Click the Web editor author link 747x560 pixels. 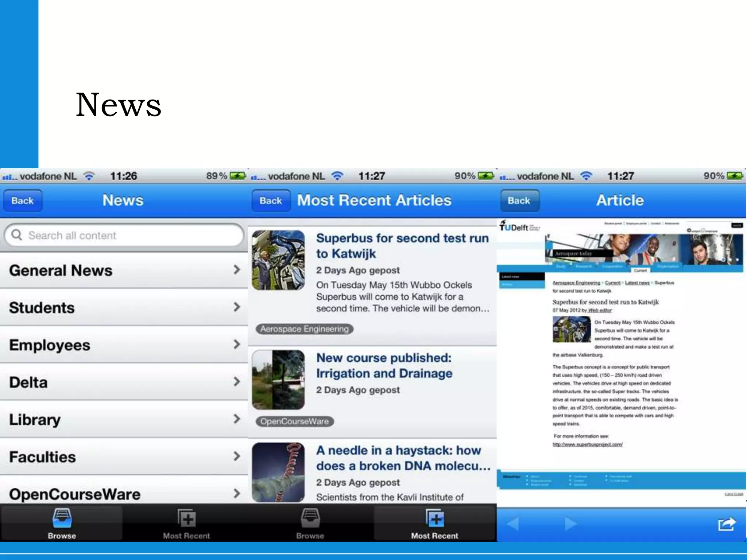(600, 311)
